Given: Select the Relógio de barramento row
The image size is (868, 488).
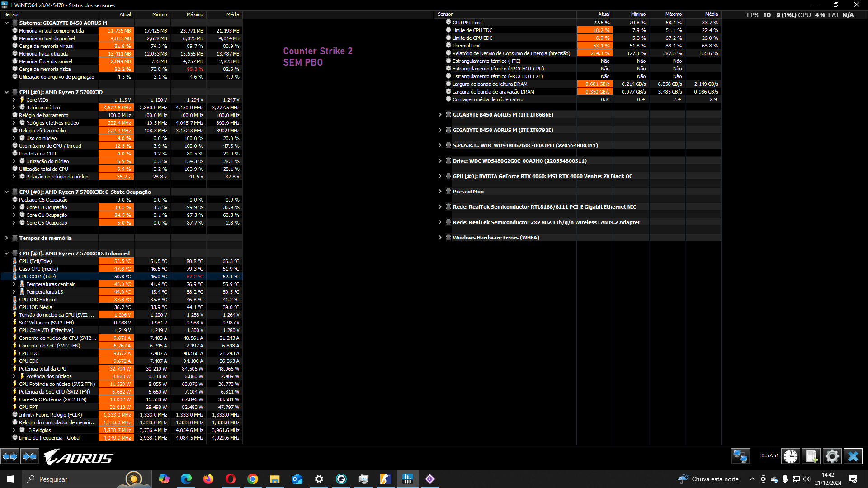Looking at the screenshot, I should (122, 115).
